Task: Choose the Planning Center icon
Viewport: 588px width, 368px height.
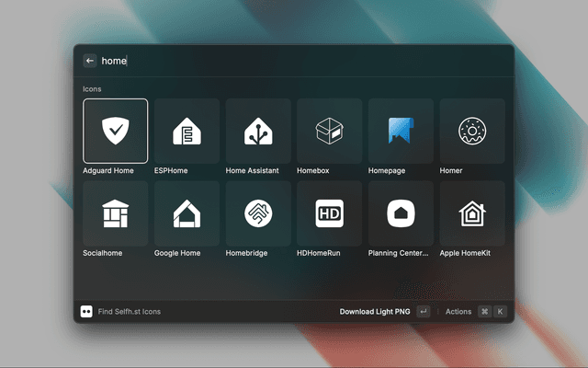Action: pyautogui.click(x=401, y=213)
